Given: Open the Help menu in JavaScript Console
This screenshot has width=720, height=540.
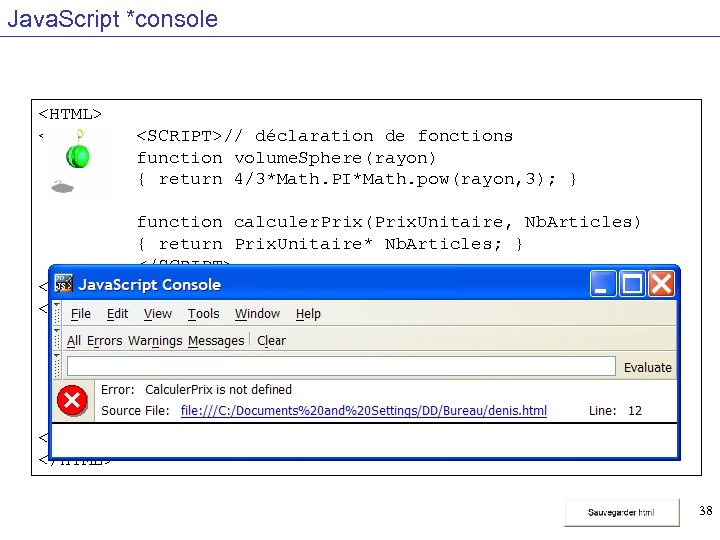Looking at the screenshot, I should 308,314.
